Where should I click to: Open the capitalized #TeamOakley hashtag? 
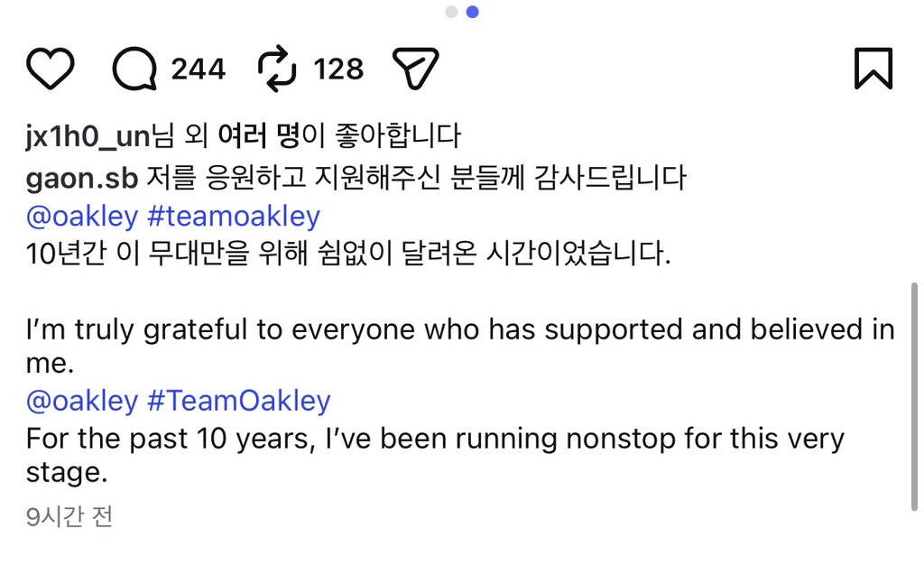coord(238,400)
